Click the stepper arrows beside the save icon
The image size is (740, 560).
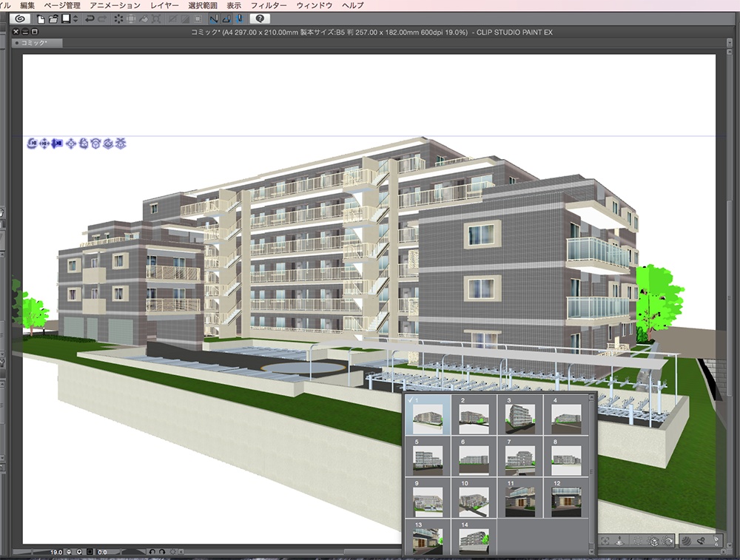75,20
